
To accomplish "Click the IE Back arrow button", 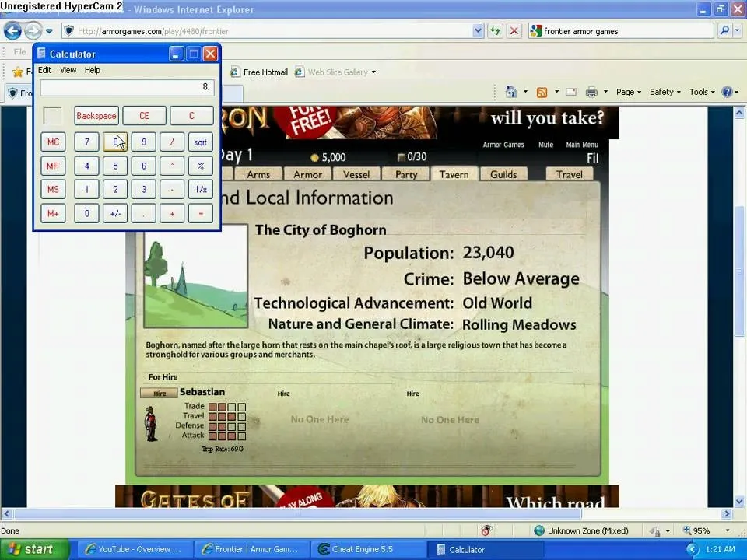I will pyautogui.click(x=13, y=31).
